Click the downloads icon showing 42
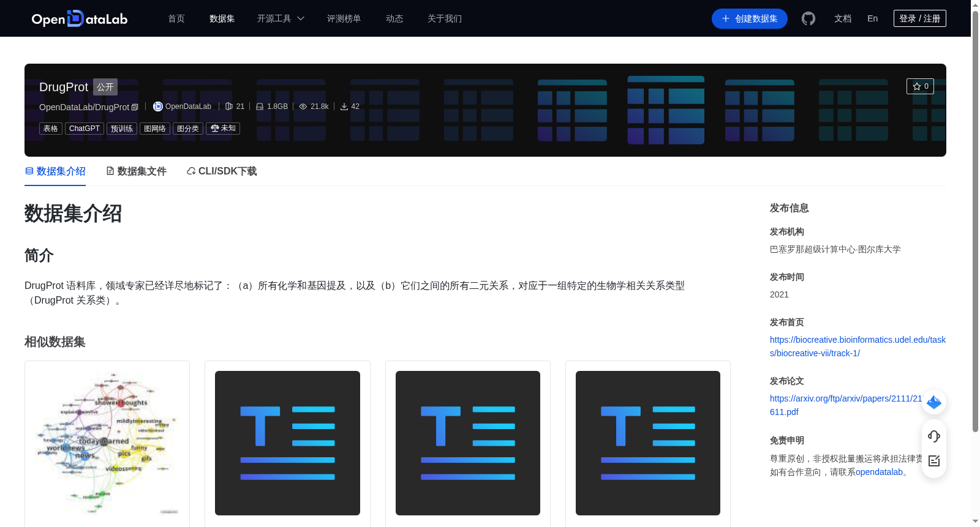The image size is (980, 527). click(344, 107)
